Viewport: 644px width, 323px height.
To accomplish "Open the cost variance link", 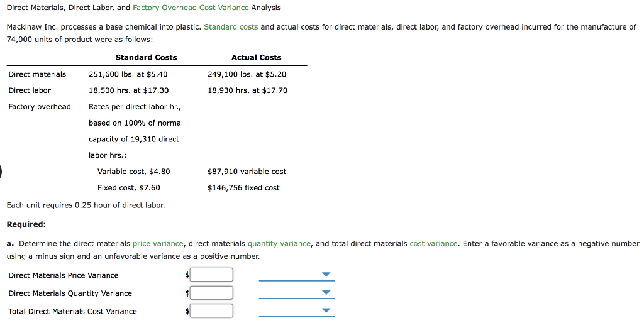I will [x=433, y=244].
